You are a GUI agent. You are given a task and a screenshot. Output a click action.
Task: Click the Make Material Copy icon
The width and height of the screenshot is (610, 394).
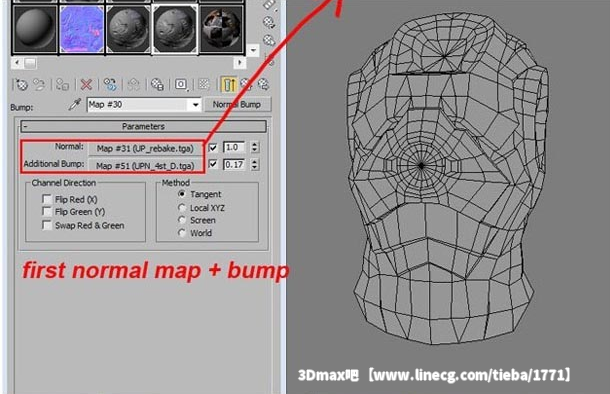[110, 84]
